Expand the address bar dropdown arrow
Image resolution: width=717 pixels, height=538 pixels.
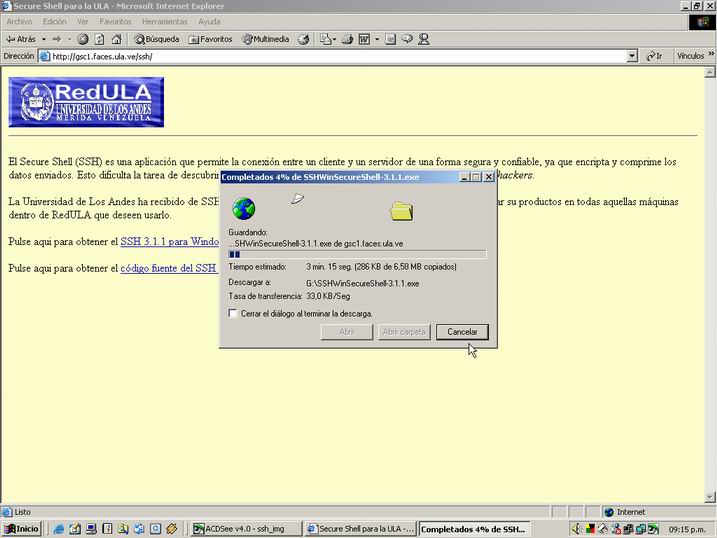coord(631,56)
